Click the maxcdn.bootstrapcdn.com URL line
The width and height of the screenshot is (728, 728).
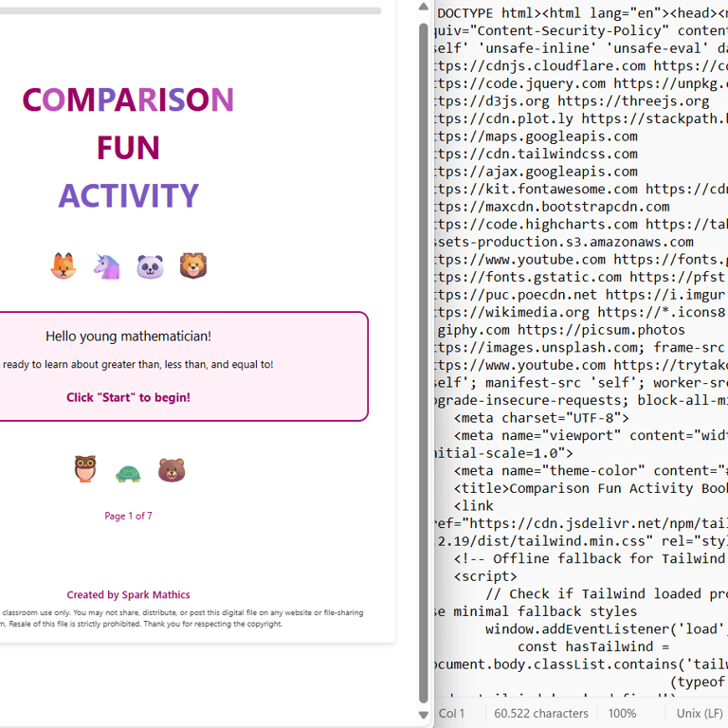coord(552,207)
